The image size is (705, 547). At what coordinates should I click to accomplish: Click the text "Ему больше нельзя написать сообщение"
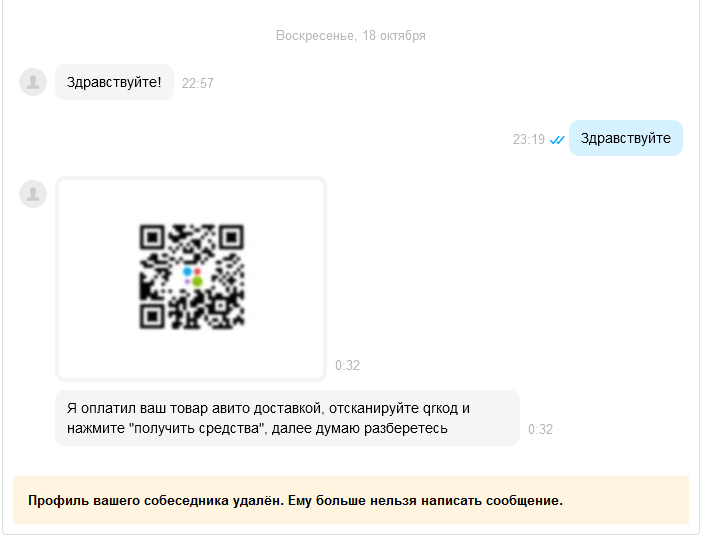(425, 500)
